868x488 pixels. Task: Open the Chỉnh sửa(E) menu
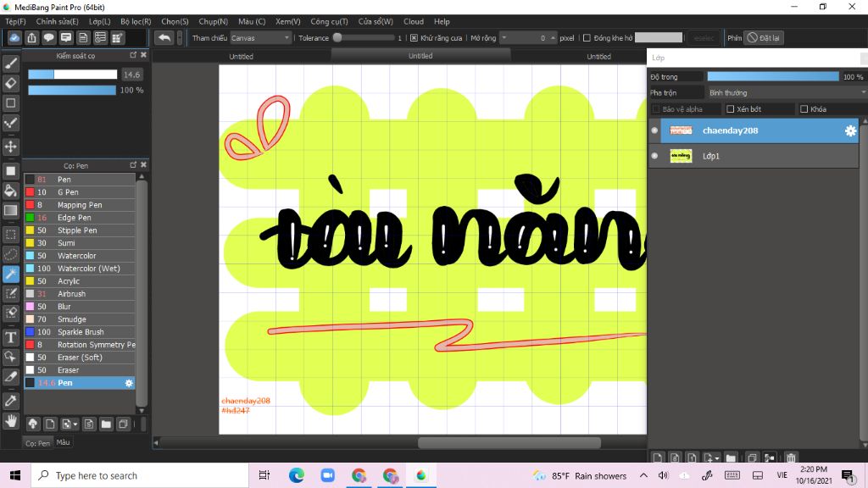[57, 21]
